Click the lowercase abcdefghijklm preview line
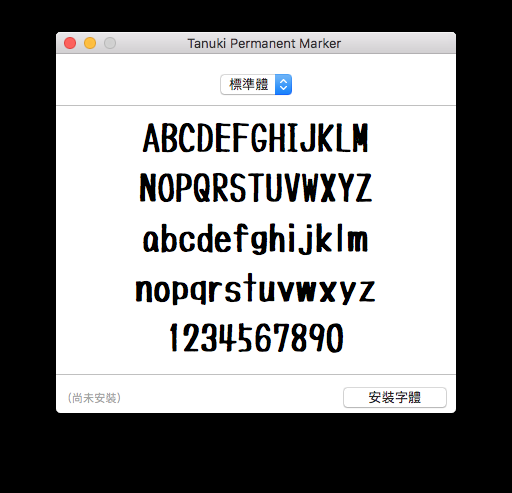 point(256,239)
